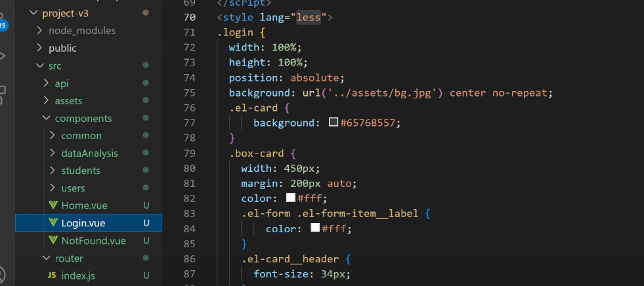Select the students folder label

pyautogui.click(x=81, y=171)
